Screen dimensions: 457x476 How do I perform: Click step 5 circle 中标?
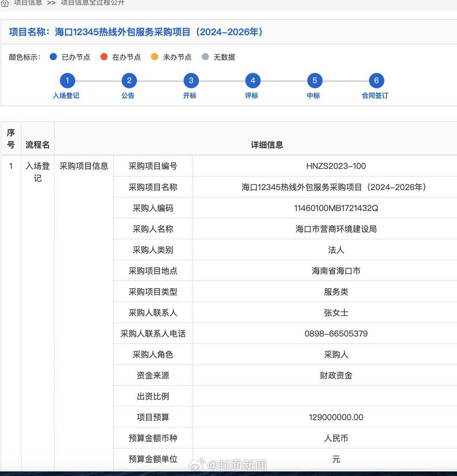314,80
